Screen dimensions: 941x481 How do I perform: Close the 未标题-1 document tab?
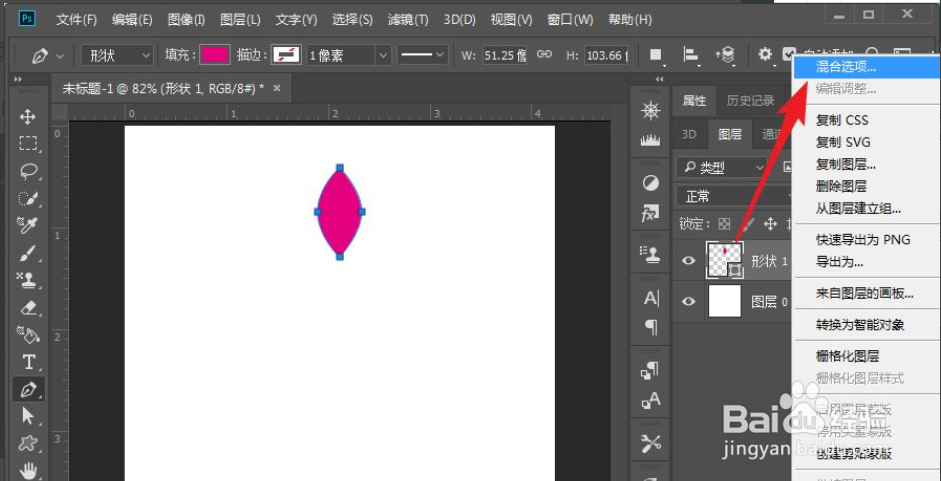click(277, 88)
